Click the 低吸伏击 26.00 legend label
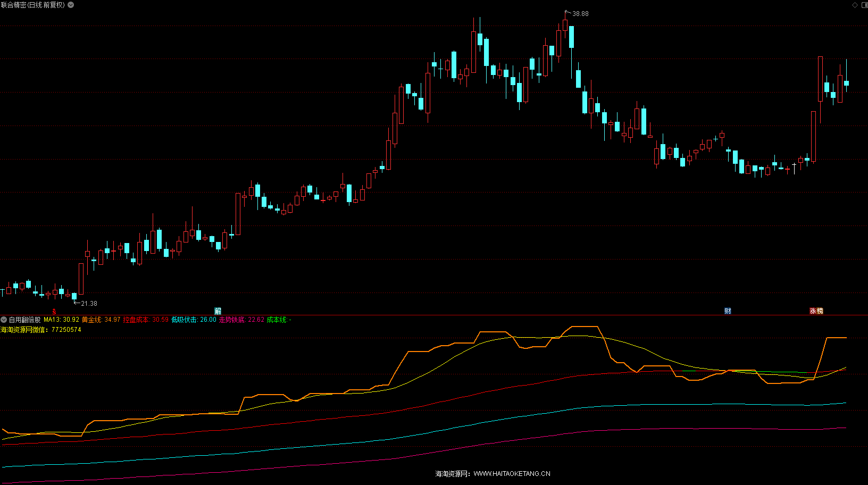 pos(194,320)
